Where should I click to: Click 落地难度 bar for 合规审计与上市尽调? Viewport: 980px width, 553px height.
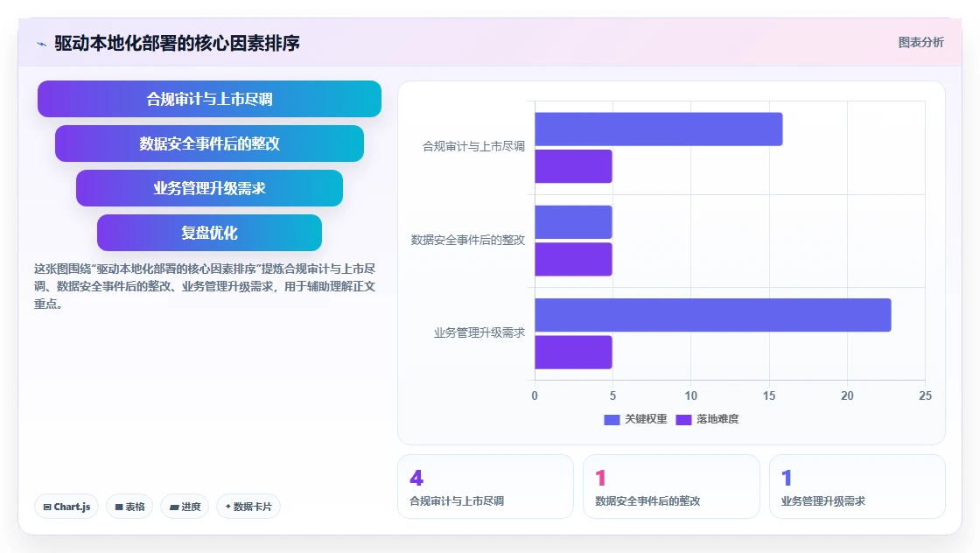click(x=573, y=166)
